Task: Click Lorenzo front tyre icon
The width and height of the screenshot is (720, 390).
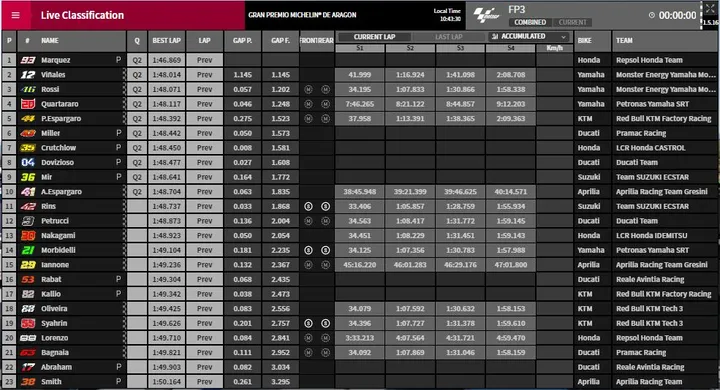Action: point(309,338)
